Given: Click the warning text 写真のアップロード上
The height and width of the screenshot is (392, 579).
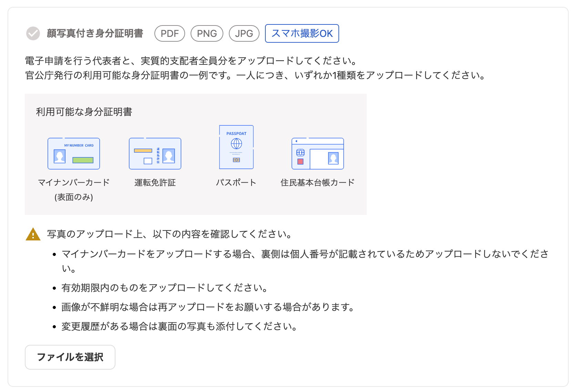Looking at the screenshot, I should pos(170,234).
